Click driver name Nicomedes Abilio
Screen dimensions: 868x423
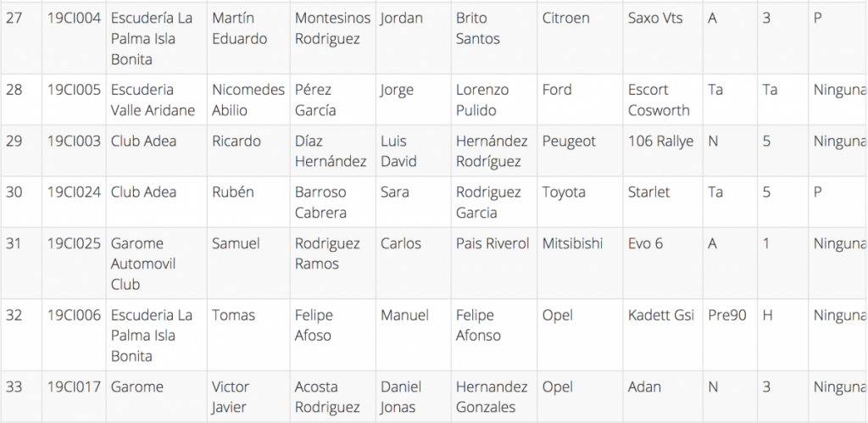coord(248,100)
